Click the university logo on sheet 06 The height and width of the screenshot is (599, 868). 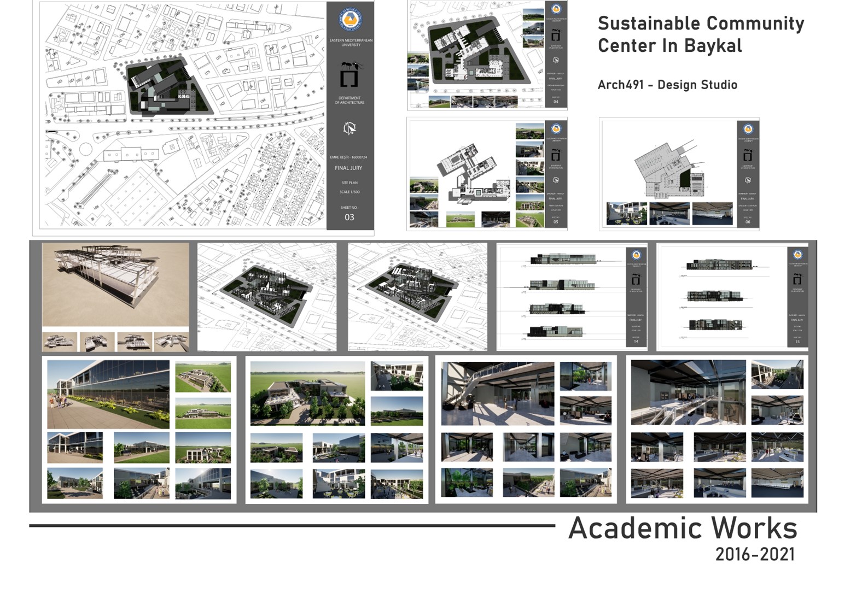pyautogui.click(x=748, y=130)
